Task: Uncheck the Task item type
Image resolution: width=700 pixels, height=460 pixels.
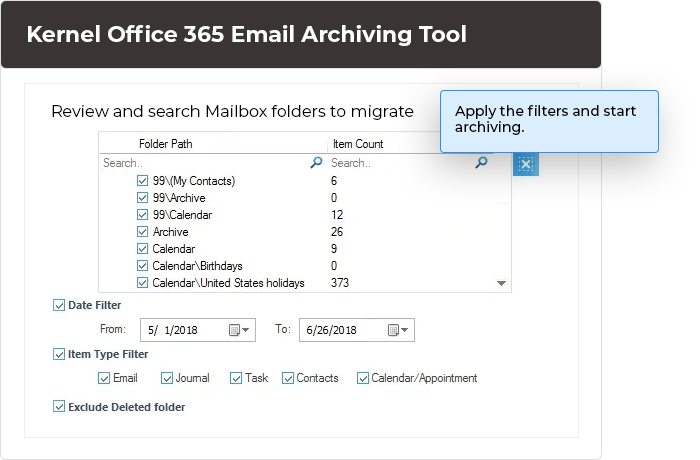Action: [236, 378]
